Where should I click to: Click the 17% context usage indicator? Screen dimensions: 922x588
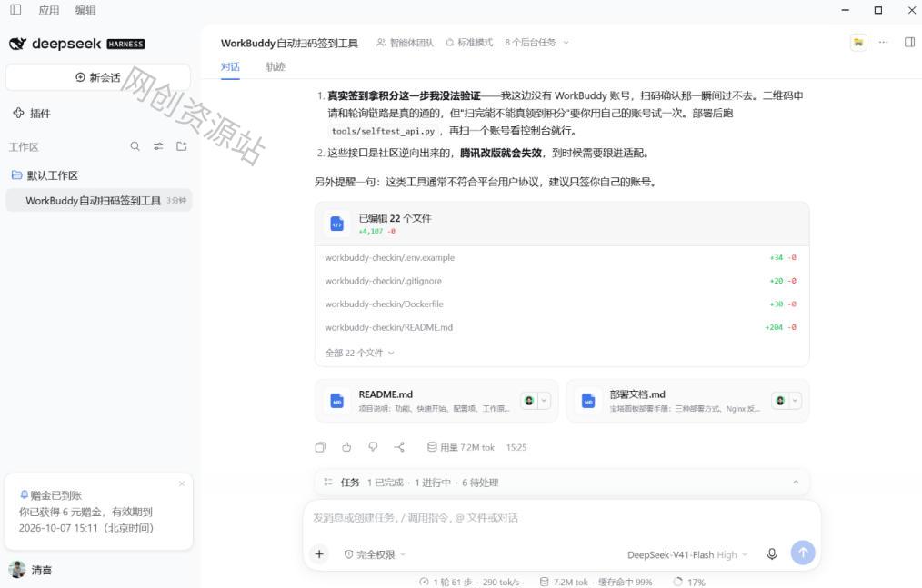689,583
